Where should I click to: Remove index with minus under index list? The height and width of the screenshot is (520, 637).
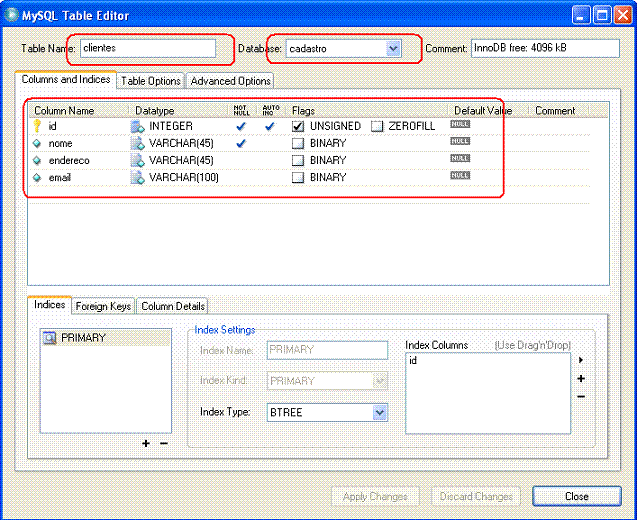[164, 443]
